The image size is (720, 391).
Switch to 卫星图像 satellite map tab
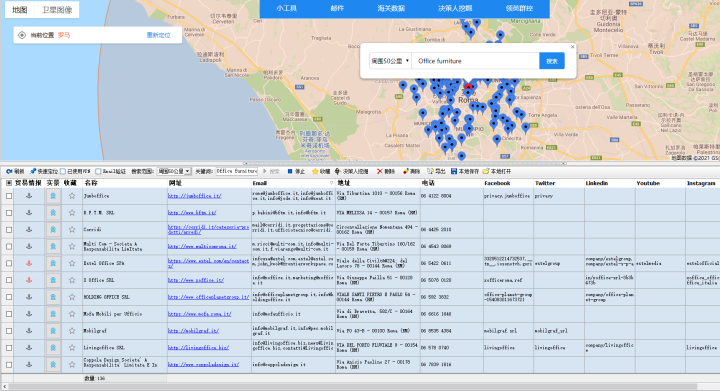[57, 10]
